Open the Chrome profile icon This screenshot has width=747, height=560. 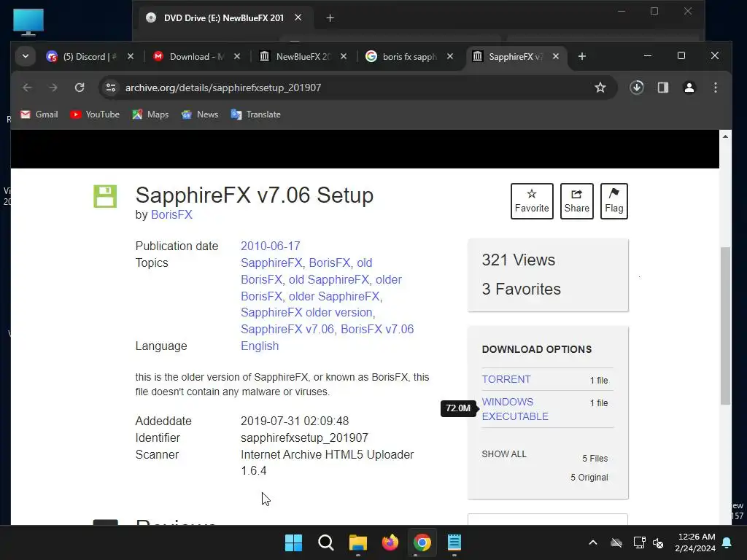coord(689,87)
